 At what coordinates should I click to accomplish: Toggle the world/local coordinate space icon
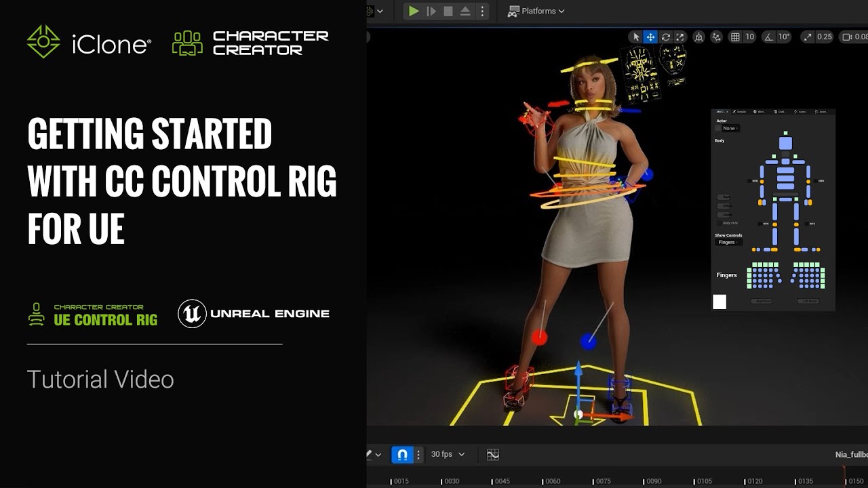click(698, 37)
